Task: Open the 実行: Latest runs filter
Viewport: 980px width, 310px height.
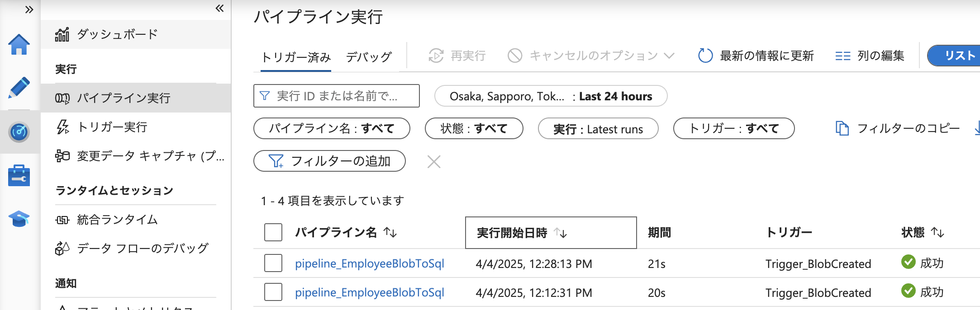Action: pos(598,129)
